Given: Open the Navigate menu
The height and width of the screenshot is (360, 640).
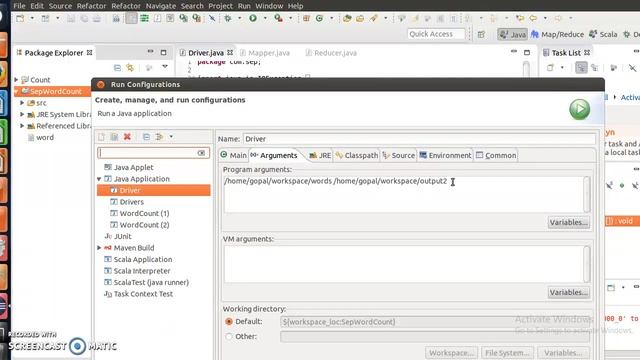Looking at the screenshot, I should [161, 6].
